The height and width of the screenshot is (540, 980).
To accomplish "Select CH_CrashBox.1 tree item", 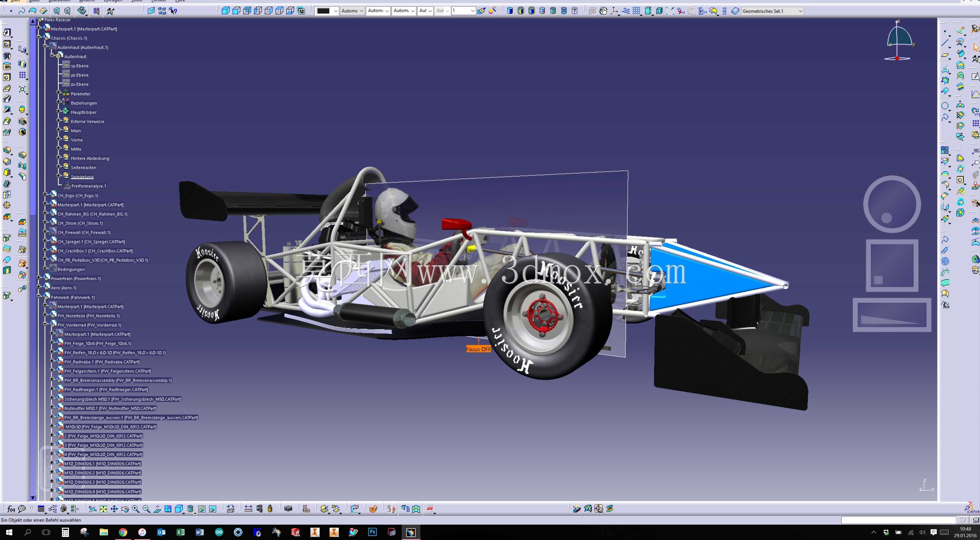I will click(x=95, y=251).
